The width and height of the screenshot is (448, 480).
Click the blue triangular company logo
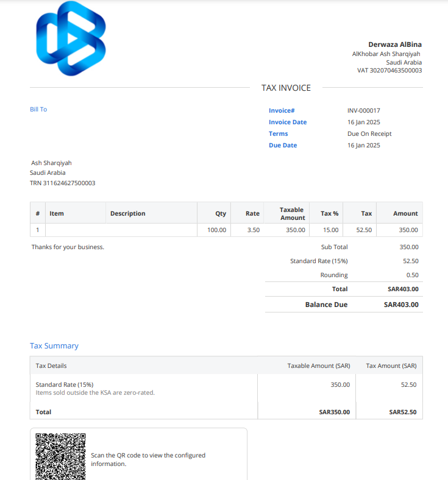(71, 38)
